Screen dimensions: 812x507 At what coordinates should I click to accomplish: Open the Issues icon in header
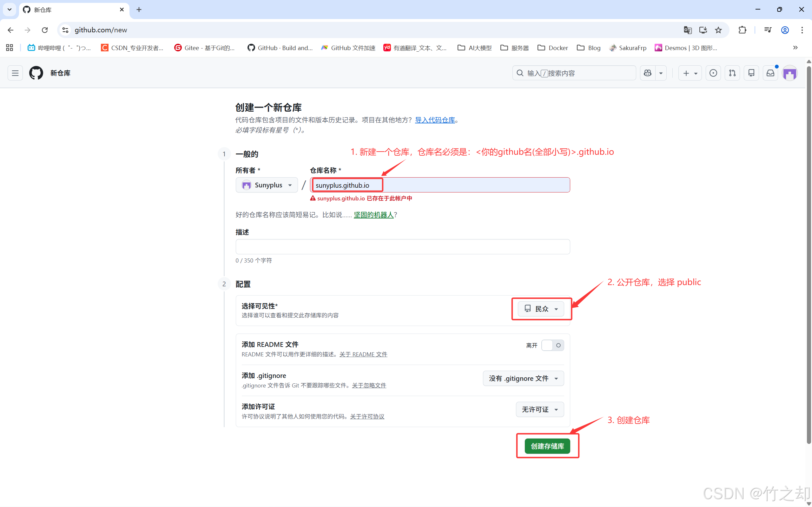(x=713, y=73)
